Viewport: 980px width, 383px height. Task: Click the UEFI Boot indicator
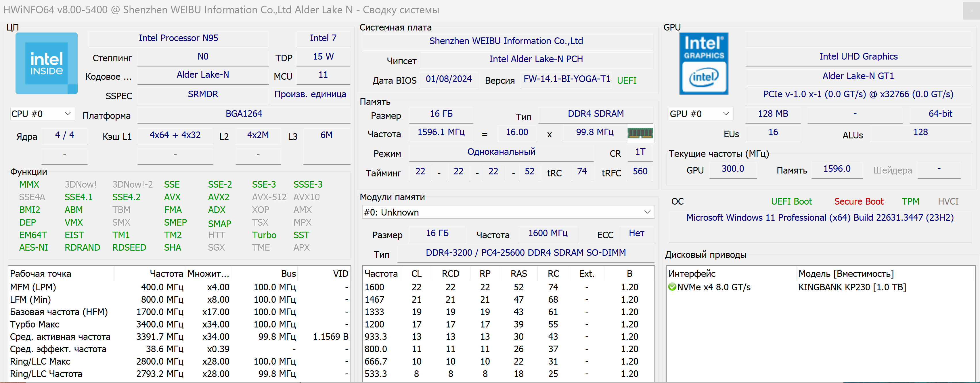point(791,201)
